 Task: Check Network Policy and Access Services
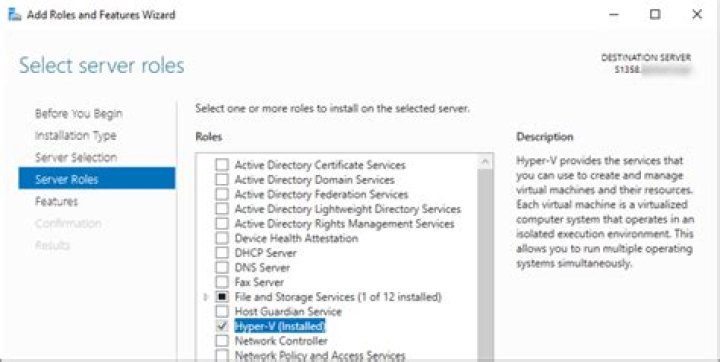click(x=222, y=356)
